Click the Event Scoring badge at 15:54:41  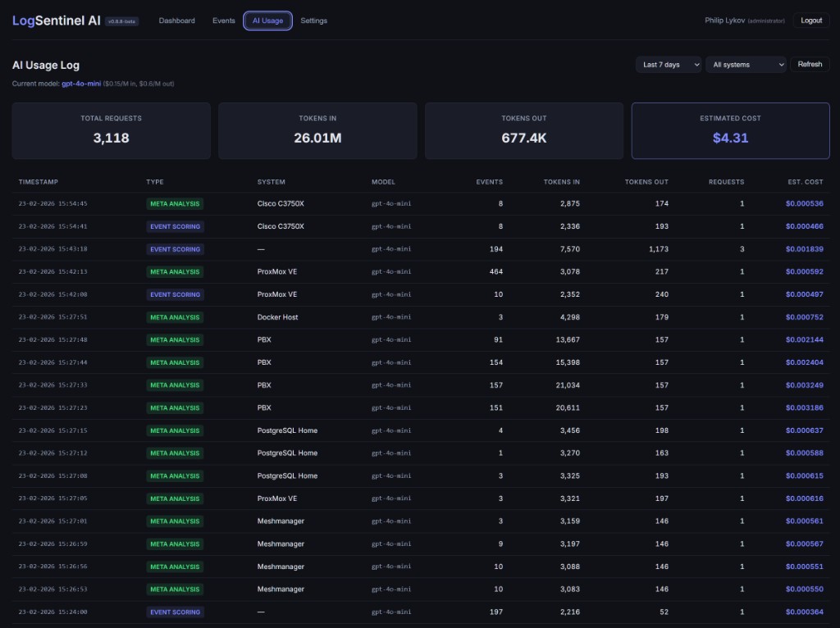(176, 226)
